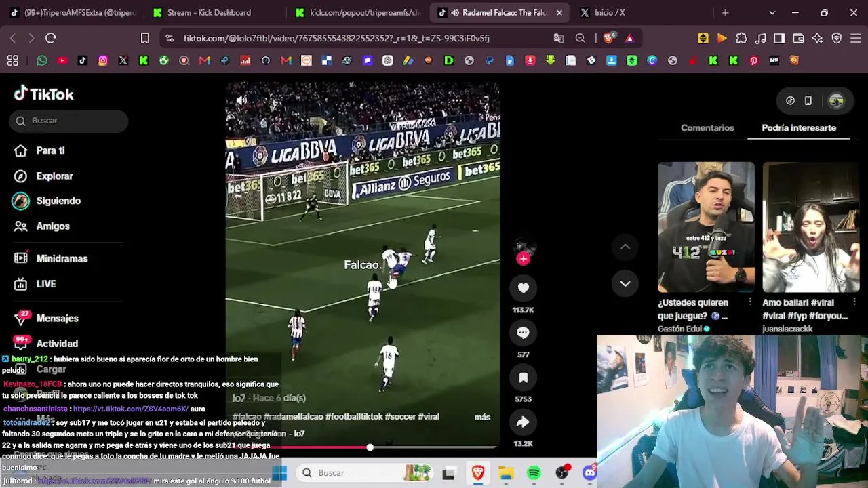The image size is (868, 488).
Task: Open comments via the speech bubble icon
Action: click(523, 333)
